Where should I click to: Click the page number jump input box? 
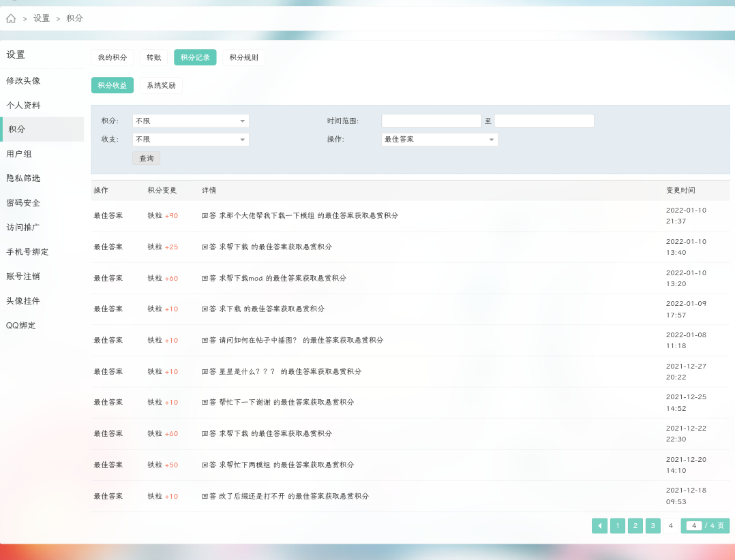click(694, 526)
